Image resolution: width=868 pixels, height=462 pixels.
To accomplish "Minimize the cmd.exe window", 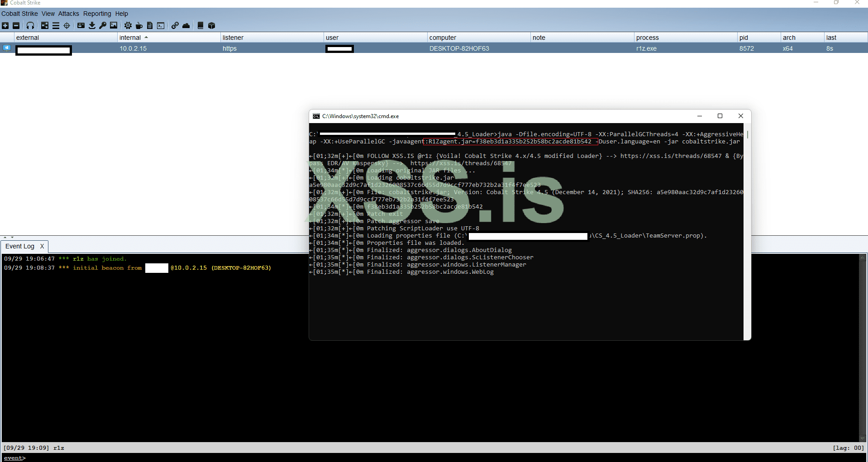I will pos(700,116).
